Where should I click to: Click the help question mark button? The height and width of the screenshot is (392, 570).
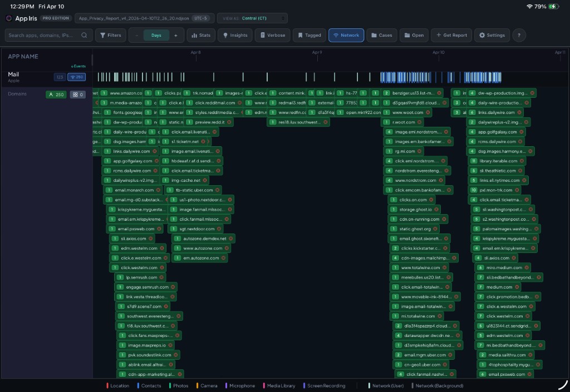519,35
